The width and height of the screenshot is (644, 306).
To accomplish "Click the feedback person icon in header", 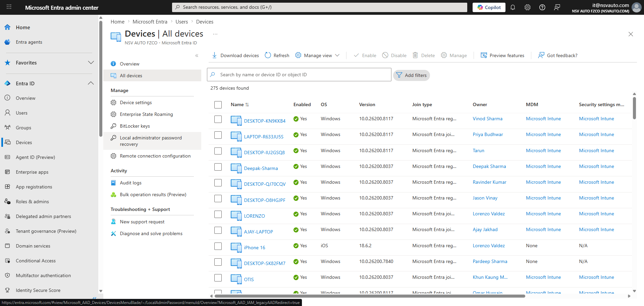I will [557, 7].
